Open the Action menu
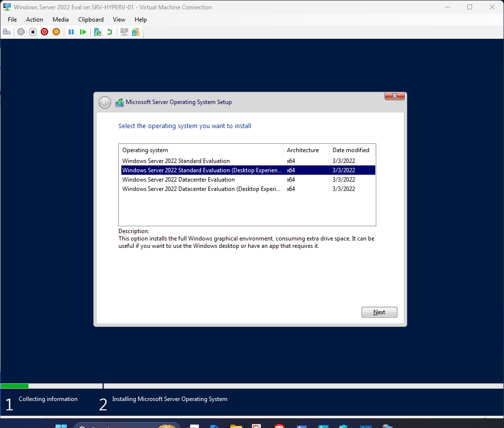Image resolution: width=504 pixels, height=428 pixels. 34,20
